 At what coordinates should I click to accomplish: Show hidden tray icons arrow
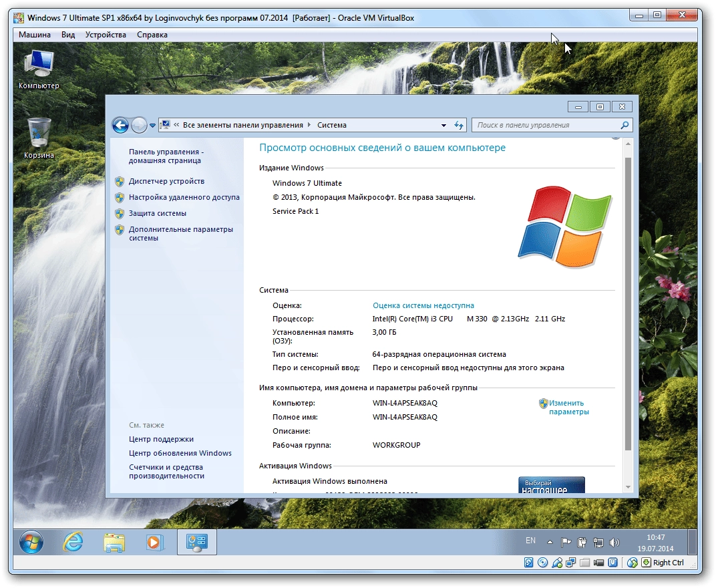(x=550, y=543)
